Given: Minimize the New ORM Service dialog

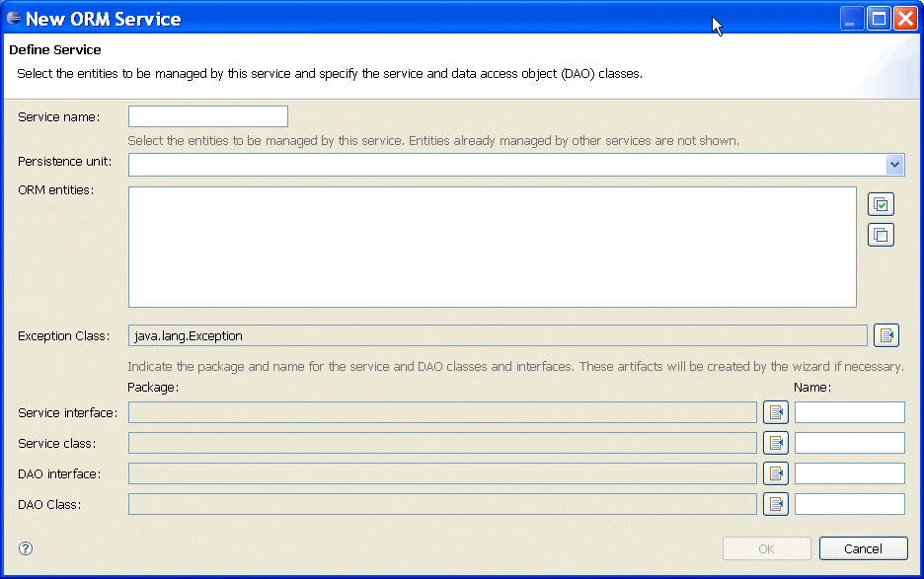Looking at the screenshot, I should click(852, 19).
